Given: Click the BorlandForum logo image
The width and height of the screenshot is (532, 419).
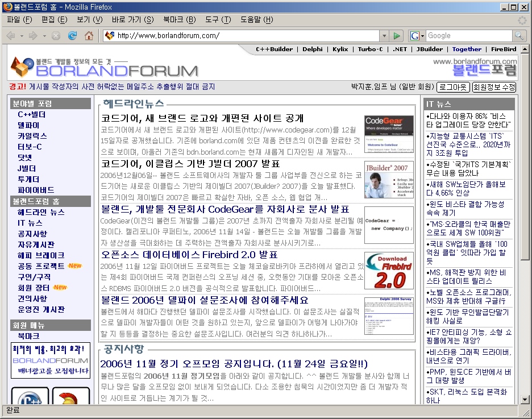Looking at the screenshot, I should point(104,67).
